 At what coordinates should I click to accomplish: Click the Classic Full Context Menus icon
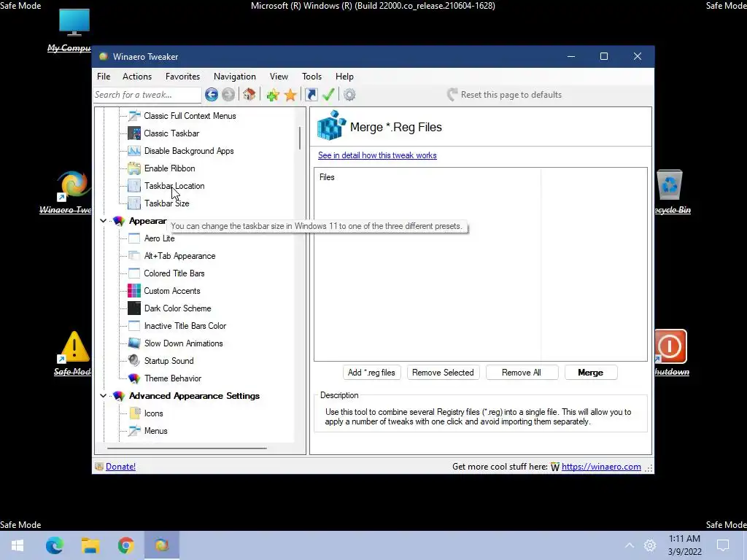click(134, 116)
